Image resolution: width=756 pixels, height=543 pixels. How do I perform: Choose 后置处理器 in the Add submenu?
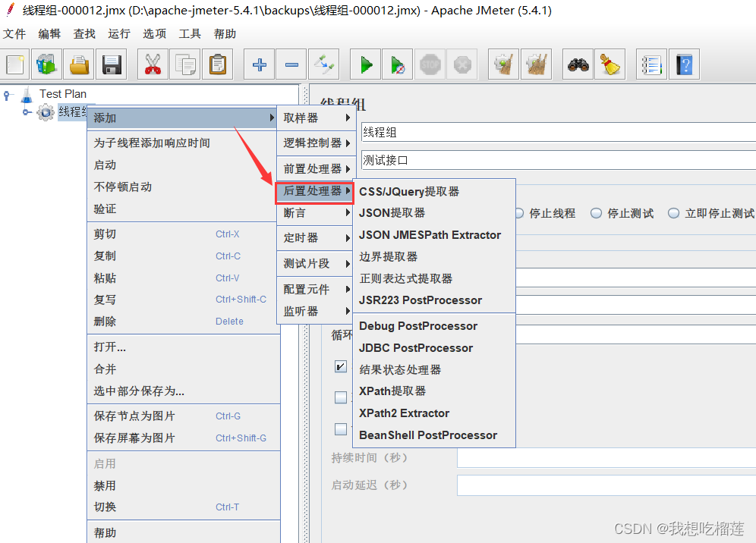pos(315,191)
